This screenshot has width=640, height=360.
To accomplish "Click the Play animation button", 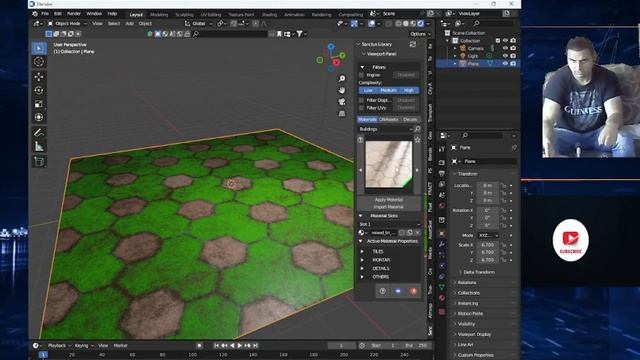I will (240, 346).
